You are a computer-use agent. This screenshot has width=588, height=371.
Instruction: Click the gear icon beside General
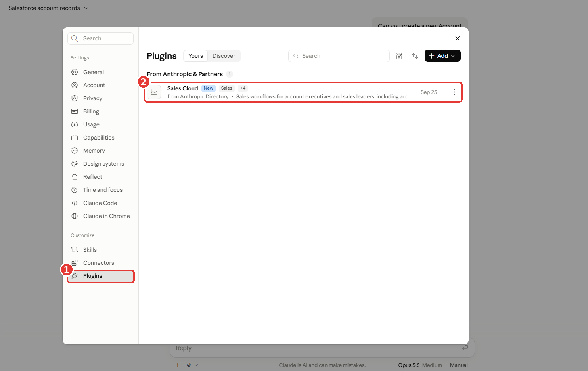pos(75,72)
